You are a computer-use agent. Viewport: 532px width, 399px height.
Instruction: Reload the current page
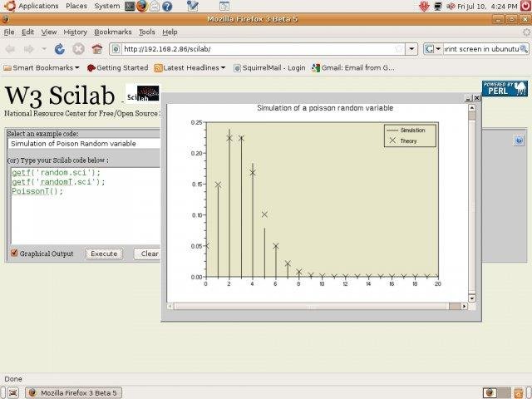point(60,49)
